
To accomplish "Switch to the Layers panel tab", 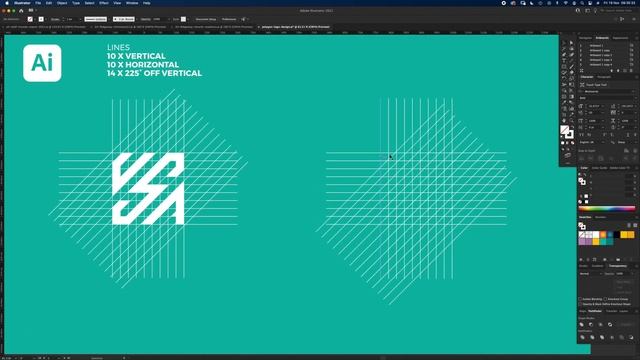I will [624, 311].
